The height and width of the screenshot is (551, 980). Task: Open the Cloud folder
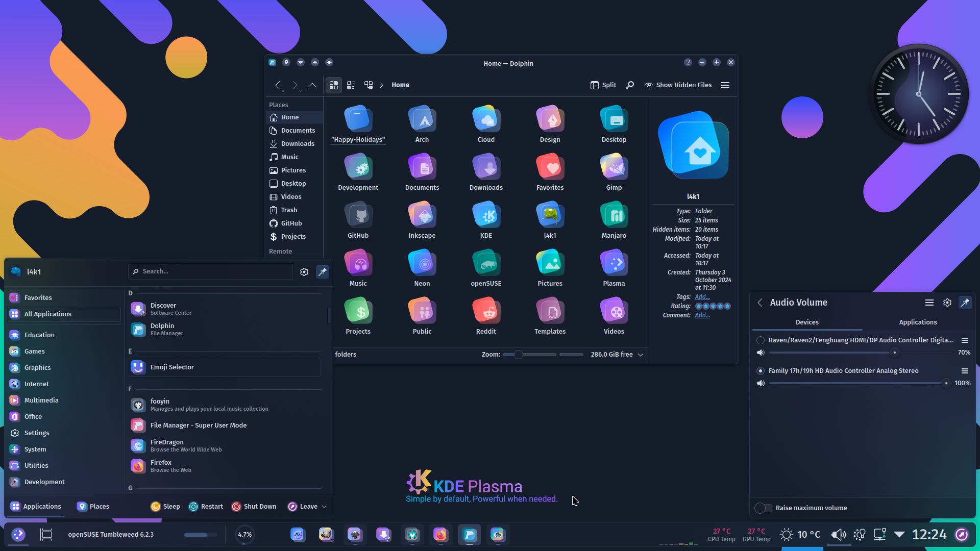(486, 124)
